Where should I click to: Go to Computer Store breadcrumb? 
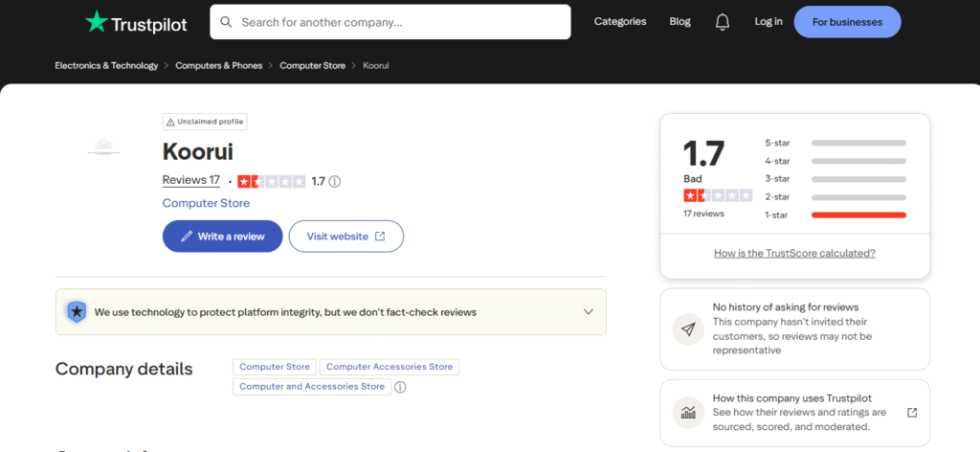313,66
